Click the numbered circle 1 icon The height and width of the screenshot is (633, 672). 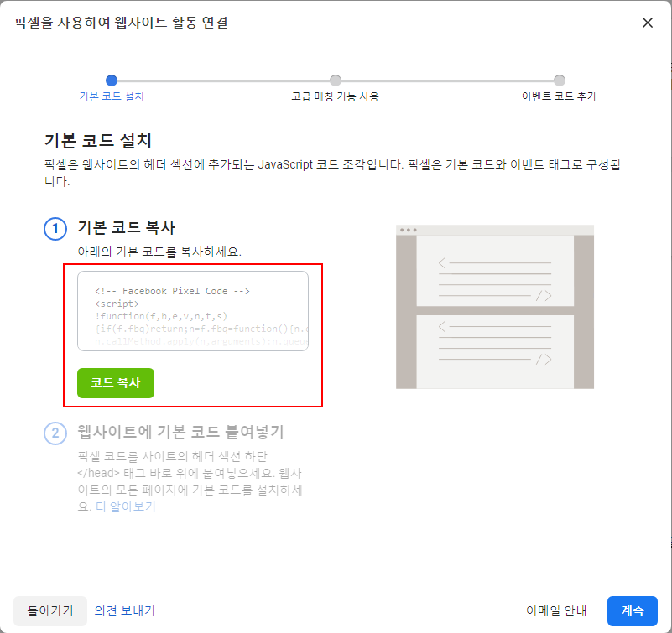55,229
